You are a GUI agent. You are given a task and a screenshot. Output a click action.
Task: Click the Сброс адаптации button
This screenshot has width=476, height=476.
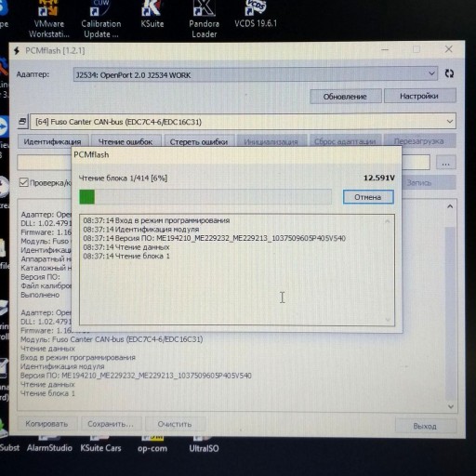345,141
